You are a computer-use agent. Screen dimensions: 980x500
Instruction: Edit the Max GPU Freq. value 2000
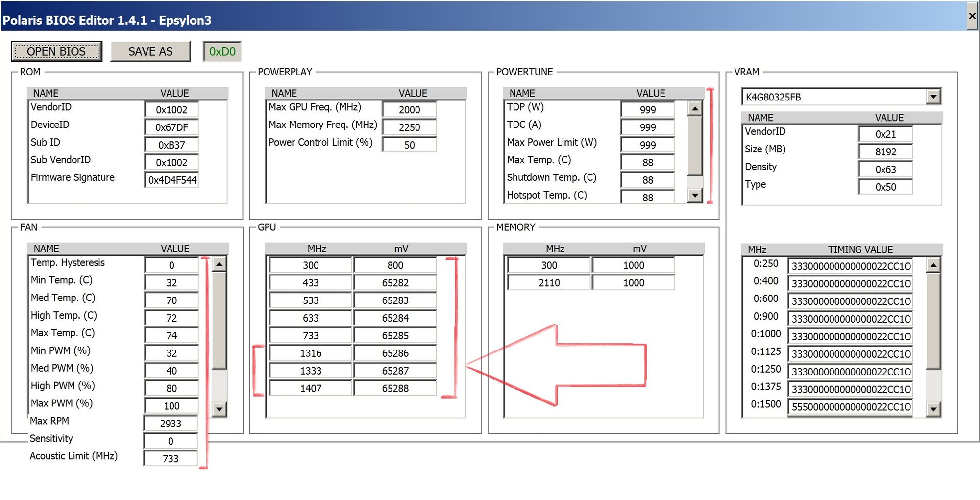tap(409, 109)
